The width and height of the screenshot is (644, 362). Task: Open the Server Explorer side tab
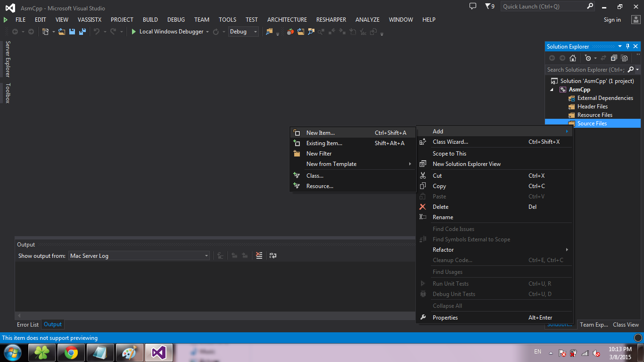[x=8, y=59]
